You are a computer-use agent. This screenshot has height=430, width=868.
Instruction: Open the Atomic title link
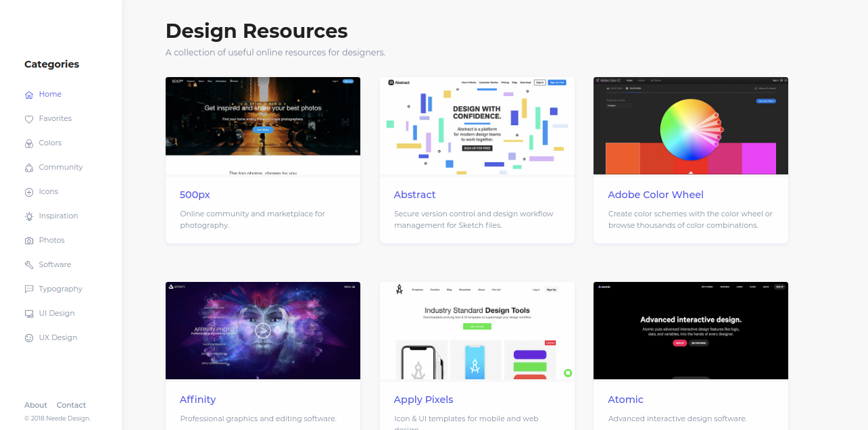(x=625, y=400)
